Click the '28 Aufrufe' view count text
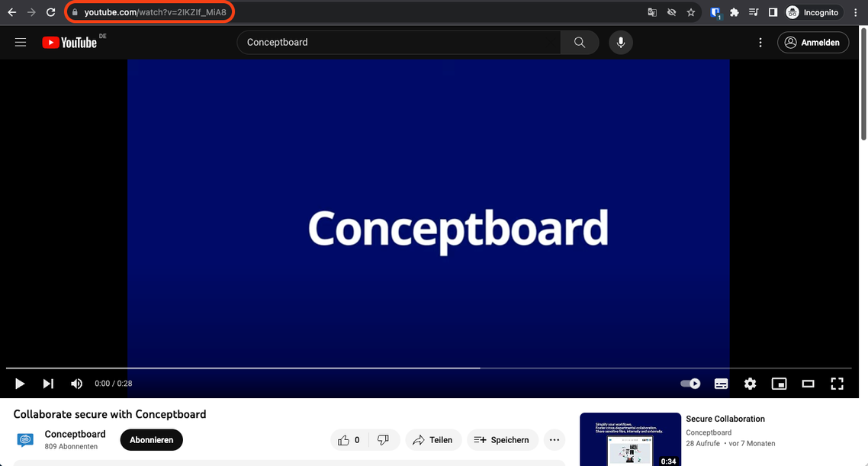This screenshot has width=868, height=466. (703, 443)
